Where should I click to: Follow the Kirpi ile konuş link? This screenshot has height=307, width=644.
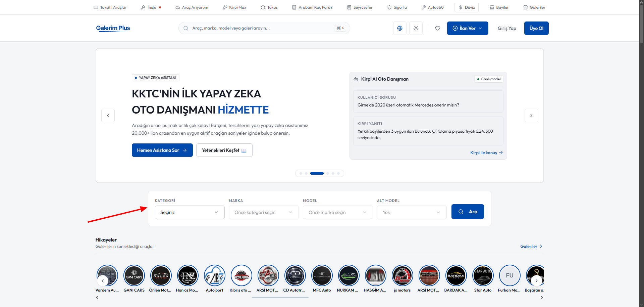tap(486, 153)
